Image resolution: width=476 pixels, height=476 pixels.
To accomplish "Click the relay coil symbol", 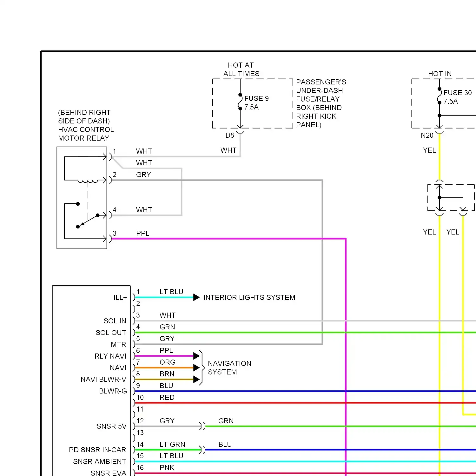I will (x=88, y=182).
